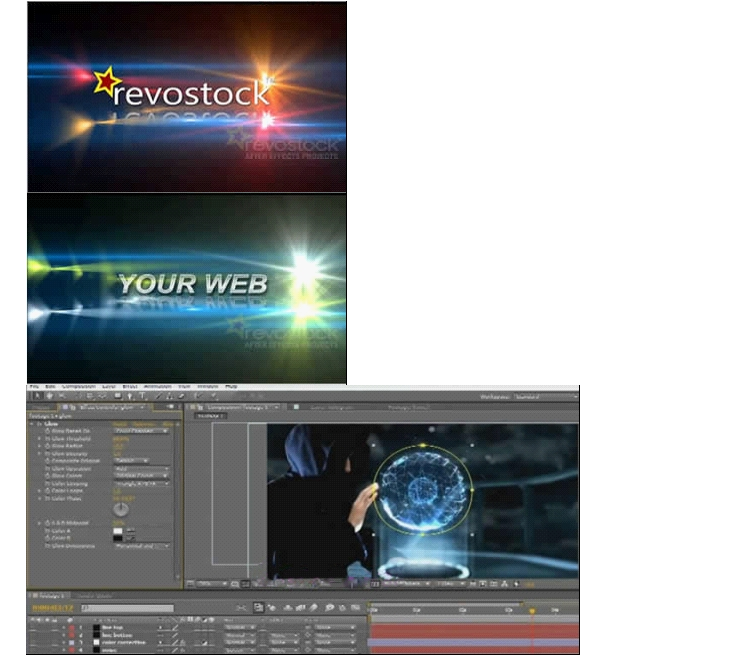Click the Color A eyedropper
The image size is (748, 658).
131,531
